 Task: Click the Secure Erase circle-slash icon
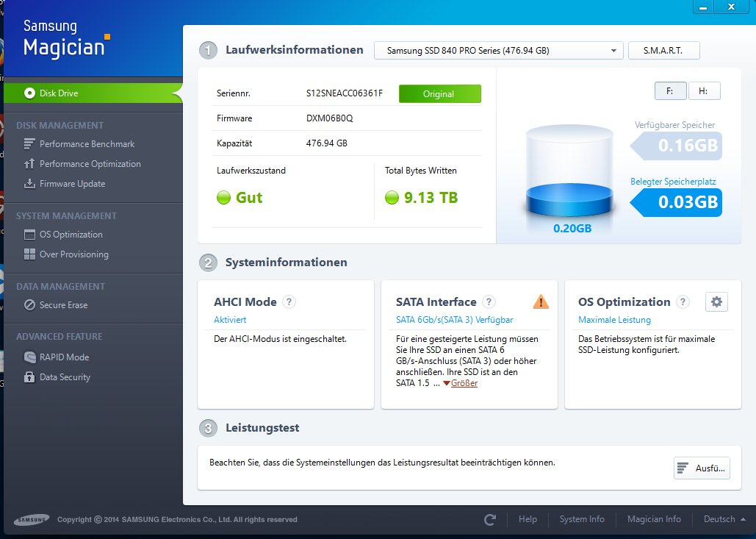(x=29, y=305)
